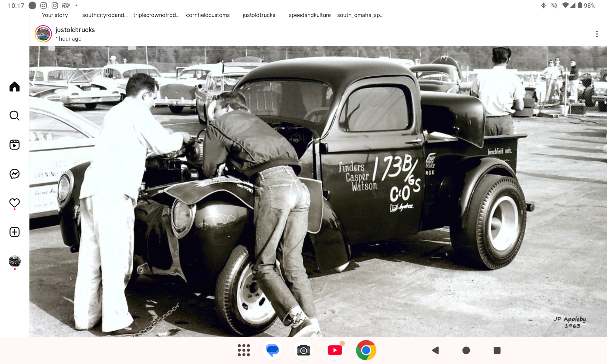Go to the Instagram Home feed
This screenshot has height=364, width=607.
[15, 87]
